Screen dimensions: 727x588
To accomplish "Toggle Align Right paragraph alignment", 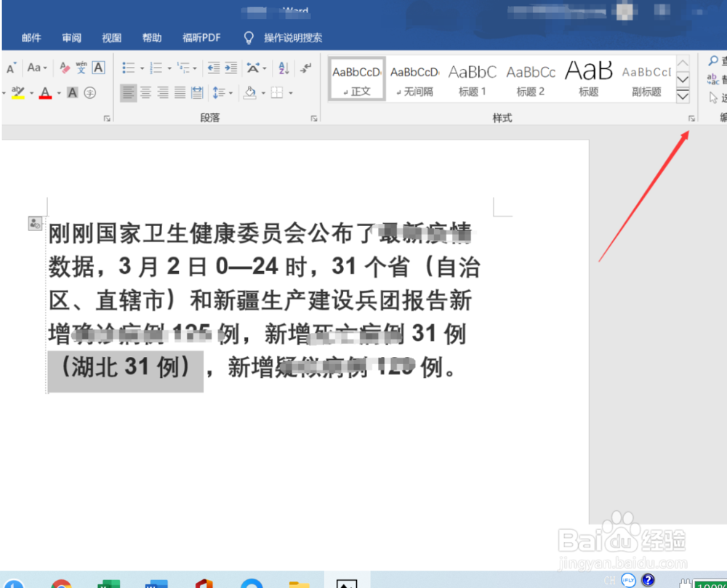I will (163, 93).
